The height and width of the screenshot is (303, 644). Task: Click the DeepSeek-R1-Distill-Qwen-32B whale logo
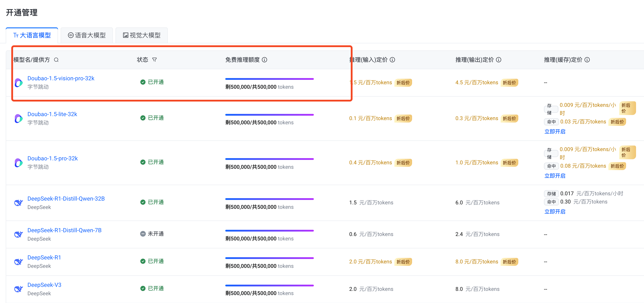pyautogui.click(x=19, y=203)
